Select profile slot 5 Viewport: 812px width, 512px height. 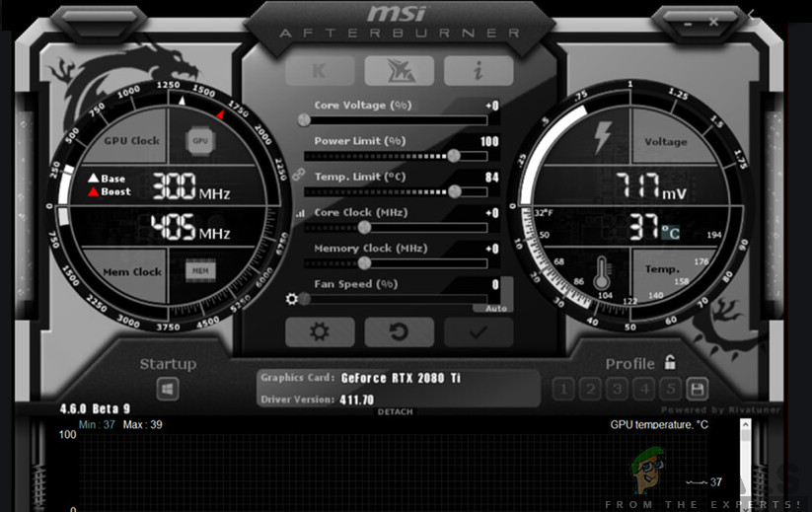671,389
